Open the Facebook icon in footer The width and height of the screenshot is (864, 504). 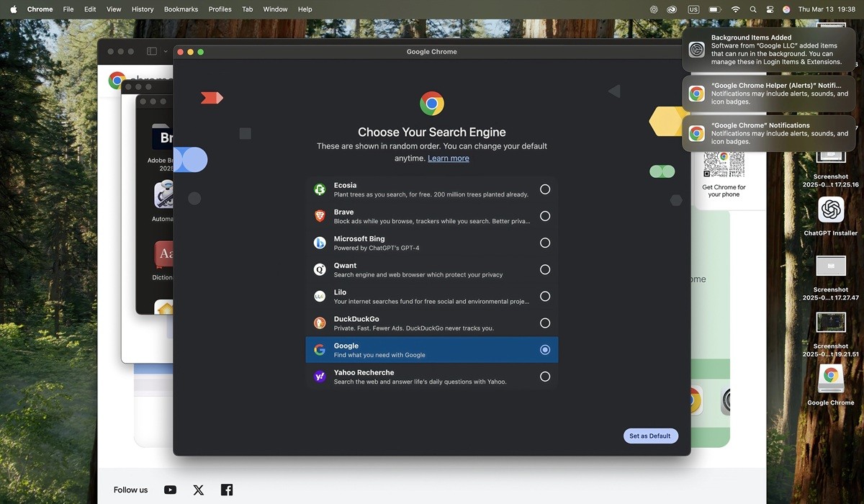coord(227,490)
